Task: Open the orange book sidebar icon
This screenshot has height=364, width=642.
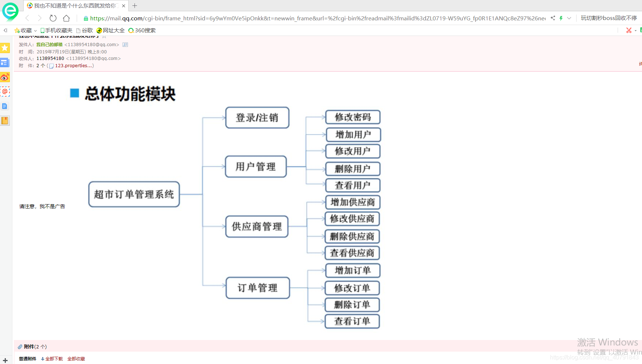Action: pos(5,121)
